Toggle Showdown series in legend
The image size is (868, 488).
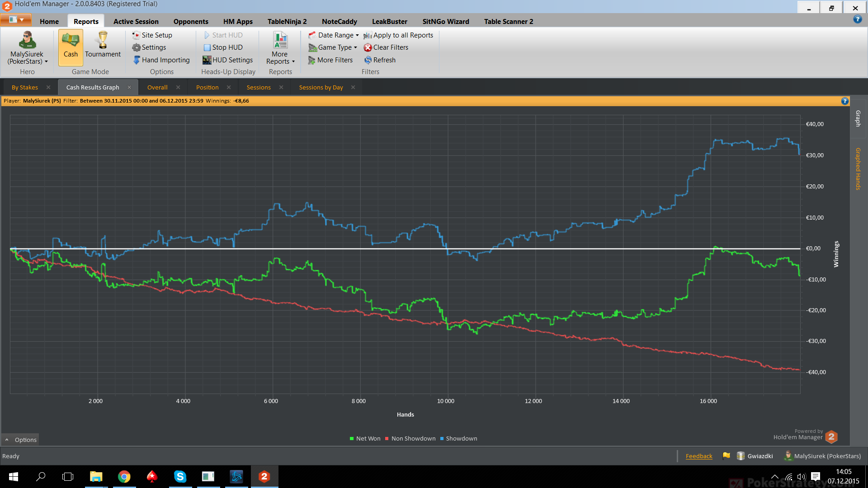click(x=458, y=438)
